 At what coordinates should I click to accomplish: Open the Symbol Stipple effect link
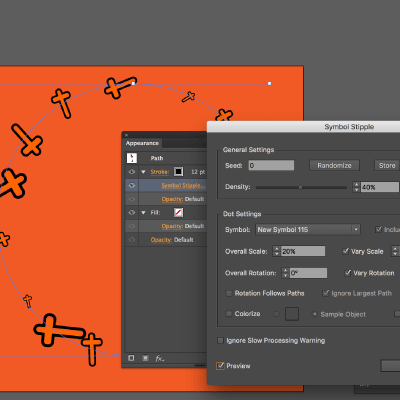coord(183,185)
